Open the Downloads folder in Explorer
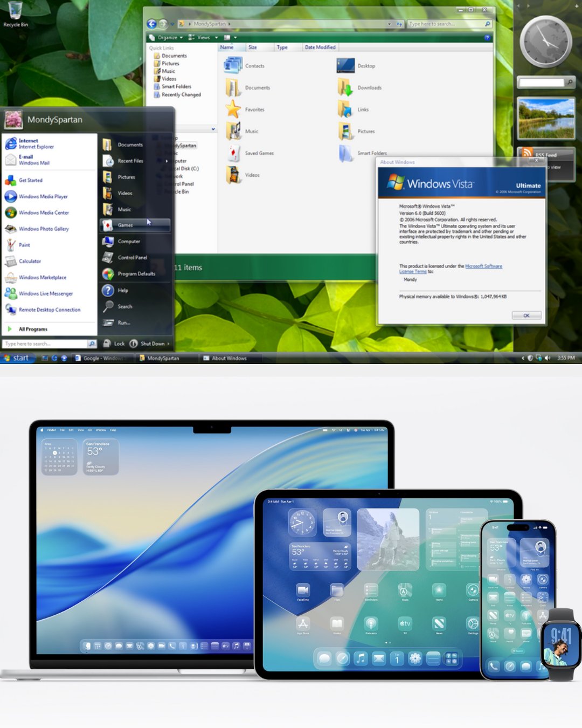 pos(359,87)
